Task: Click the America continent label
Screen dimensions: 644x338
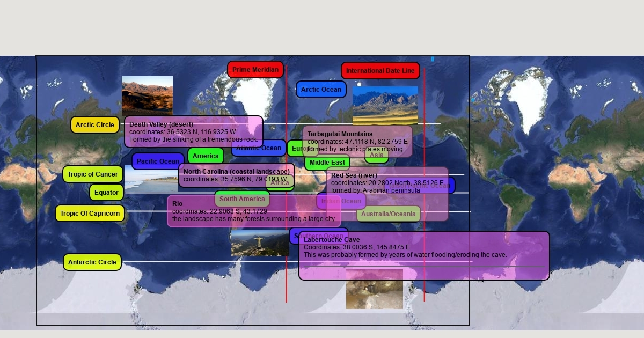Action: point(206,156)
